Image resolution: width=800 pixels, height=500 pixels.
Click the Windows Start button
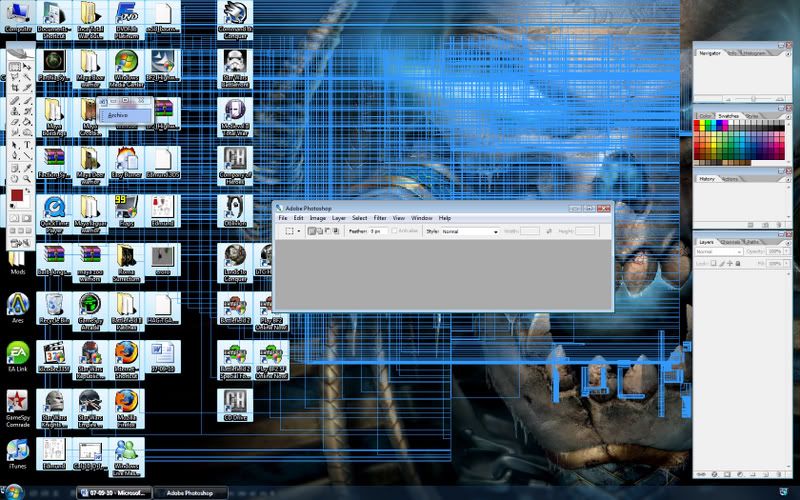tap(13, 491)
